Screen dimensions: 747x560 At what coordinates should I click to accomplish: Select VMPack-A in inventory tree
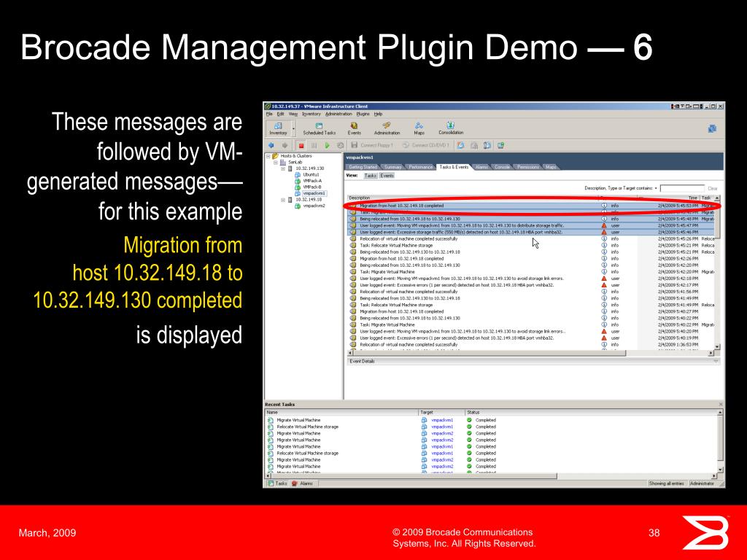tap(309, 181)
